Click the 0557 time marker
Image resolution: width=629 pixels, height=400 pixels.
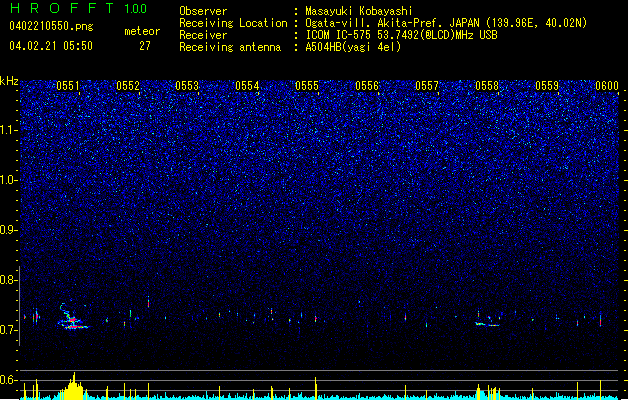[427, 86]
